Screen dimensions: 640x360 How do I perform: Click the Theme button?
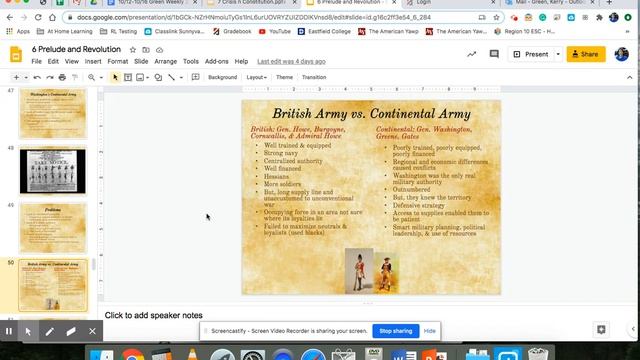pos(284,77)
